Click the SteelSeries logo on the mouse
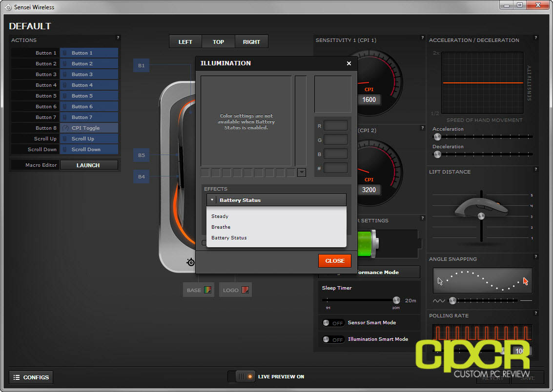Viewport: 553px width, 392px height. point(190,262)
